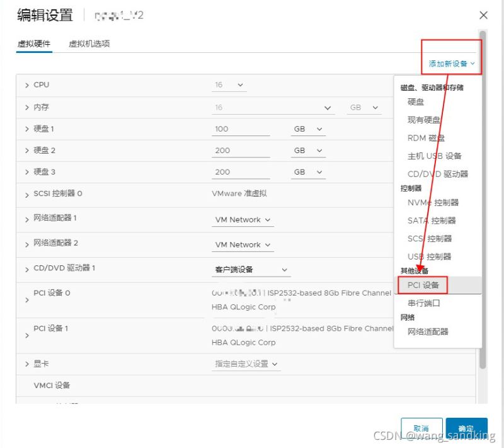Click the 硬盘 1 size input field
The width and height of the screenshot is (504, 448).
(x=241, y=129)
